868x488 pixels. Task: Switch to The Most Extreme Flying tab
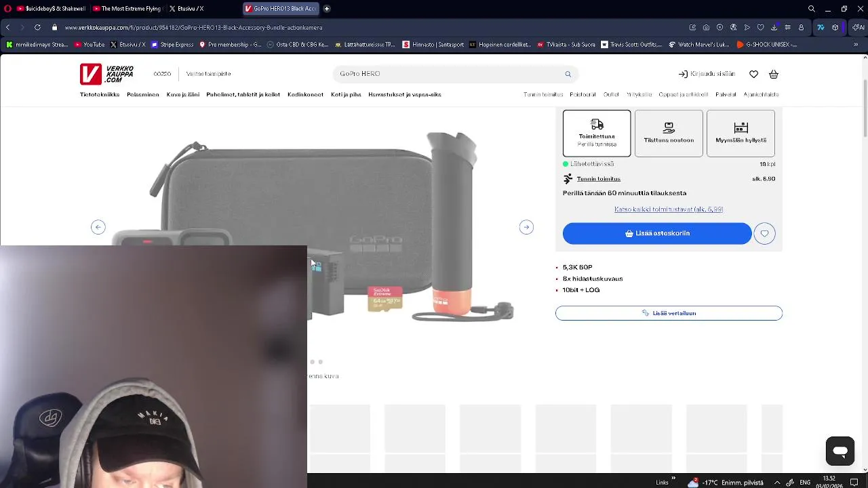(127, 9)
